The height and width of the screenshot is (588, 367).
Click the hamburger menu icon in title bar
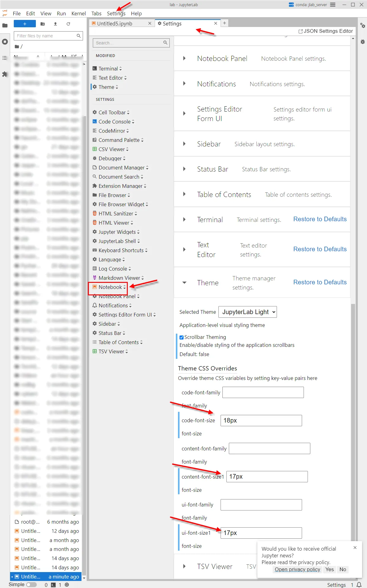333,5
